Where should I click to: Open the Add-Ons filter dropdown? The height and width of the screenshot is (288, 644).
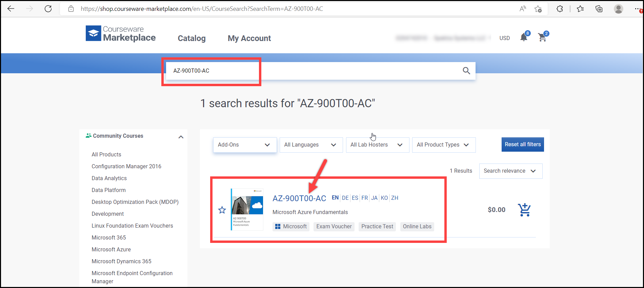click(x=245, y=145)
